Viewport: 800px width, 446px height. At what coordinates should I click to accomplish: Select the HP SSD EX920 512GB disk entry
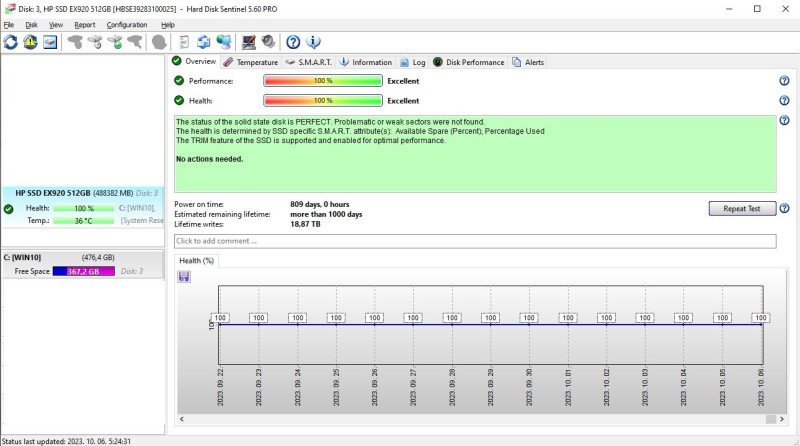click(83, 207)
